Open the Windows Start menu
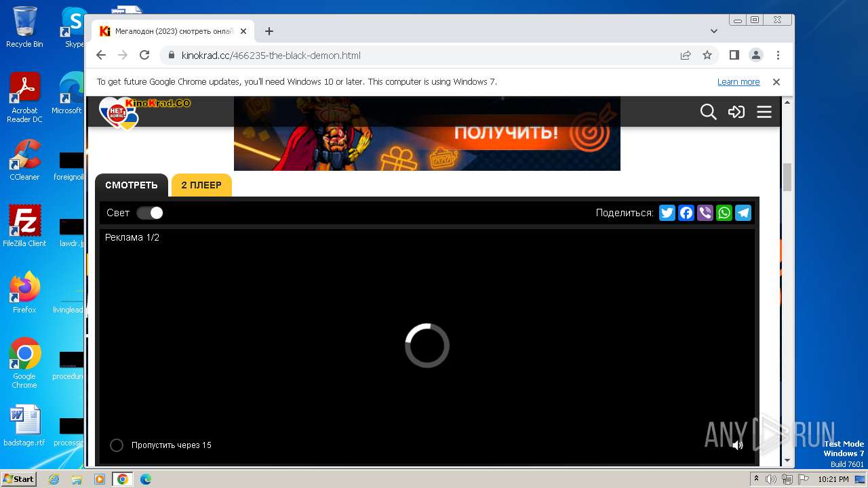The height and width of the screenshot is (488, 868). click(19, 479)
